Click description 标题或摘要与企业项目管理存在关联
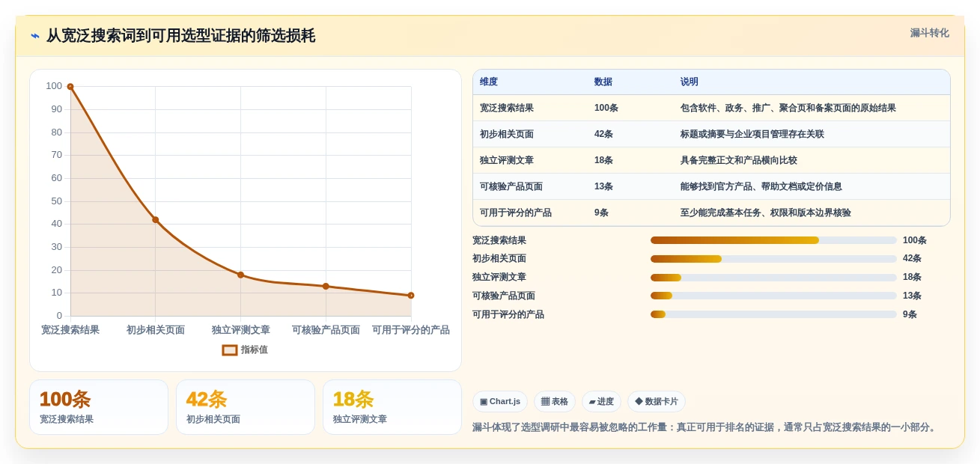Image resolution: width=980 pixels, height=464 pixels. tap(752, 134)
